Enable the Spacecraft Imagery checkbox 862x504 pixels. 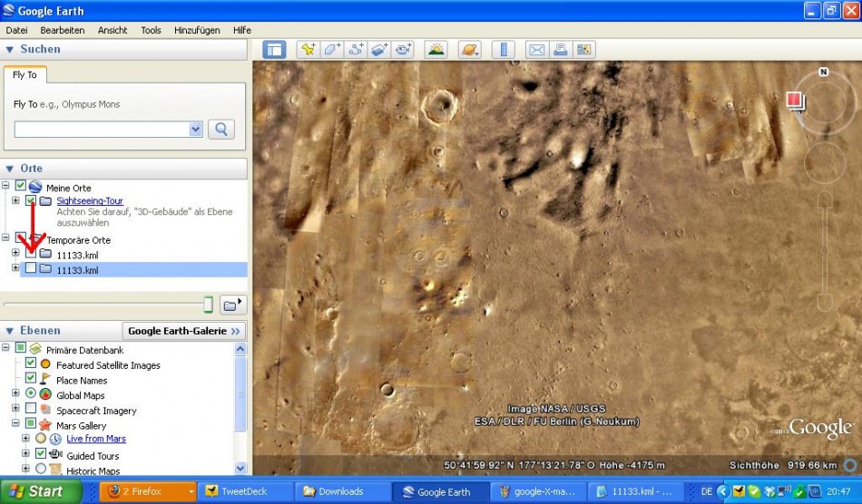(x=31, y=410)
